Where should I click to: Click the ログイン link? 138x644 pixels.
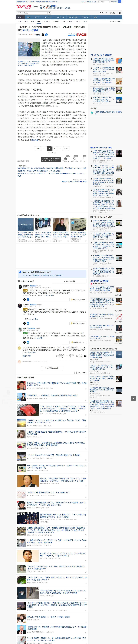(42, 8)
